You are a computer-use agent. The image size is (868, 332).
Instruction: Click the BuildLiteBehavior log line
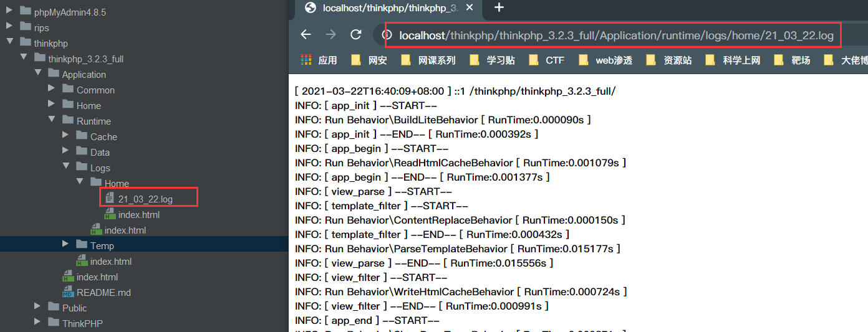tap(443, 120)
